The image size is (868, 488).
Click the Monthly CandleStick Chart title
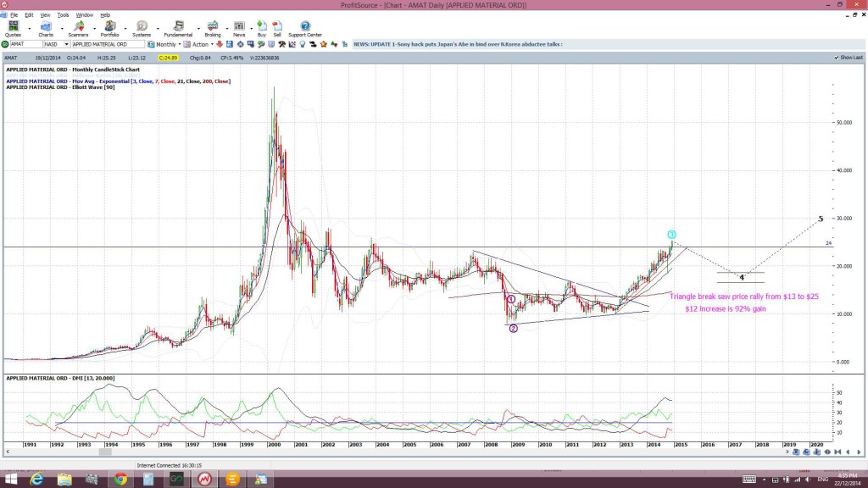[73, 69]
